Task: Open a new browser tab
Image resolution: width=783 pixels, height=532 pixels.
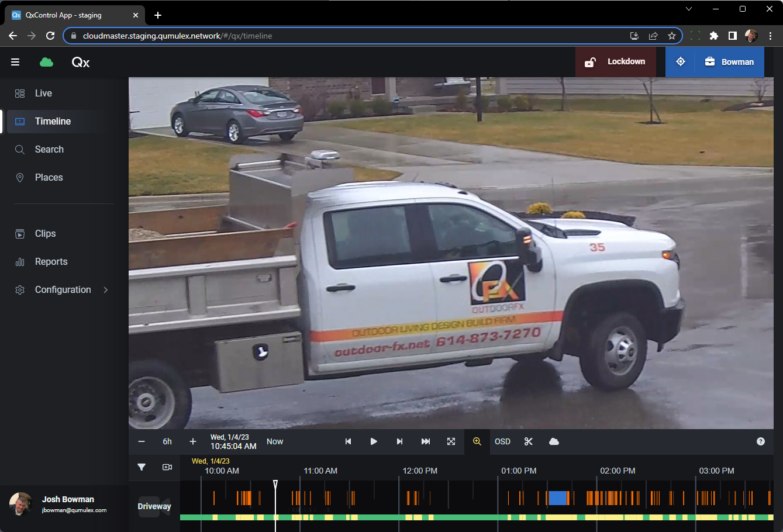Action: coord(158,15)
